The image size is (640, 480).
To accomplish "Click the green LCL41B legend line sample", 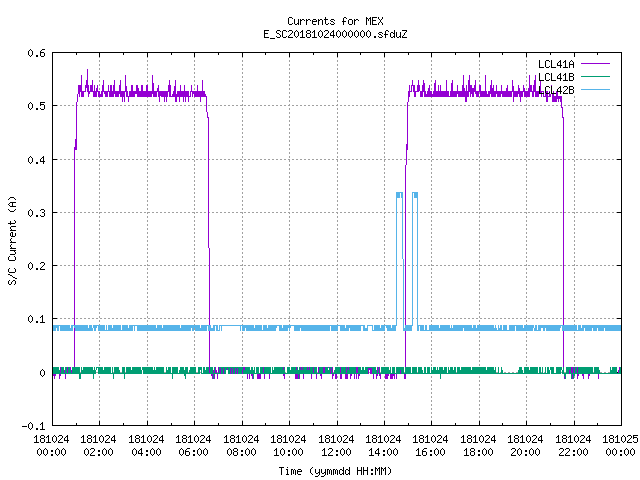I will (595, 77).
